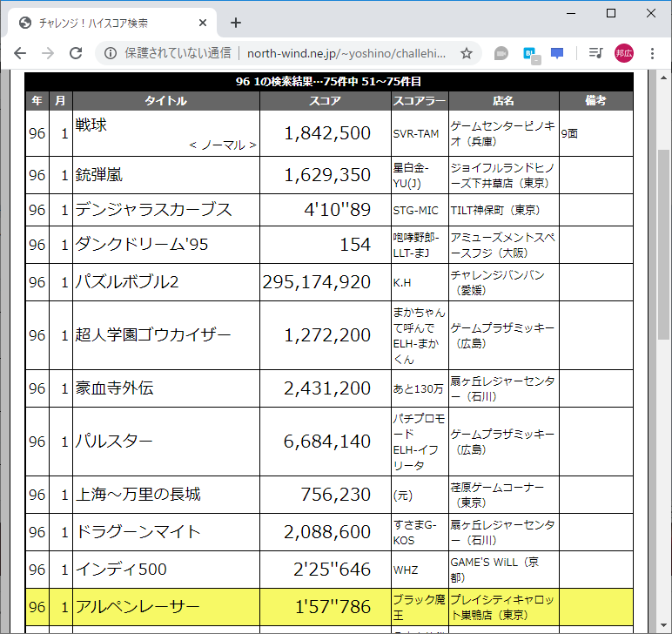Open the 邦広 profile avatar
This screenshot has height=634, width=672.
[x=624, y=53]
